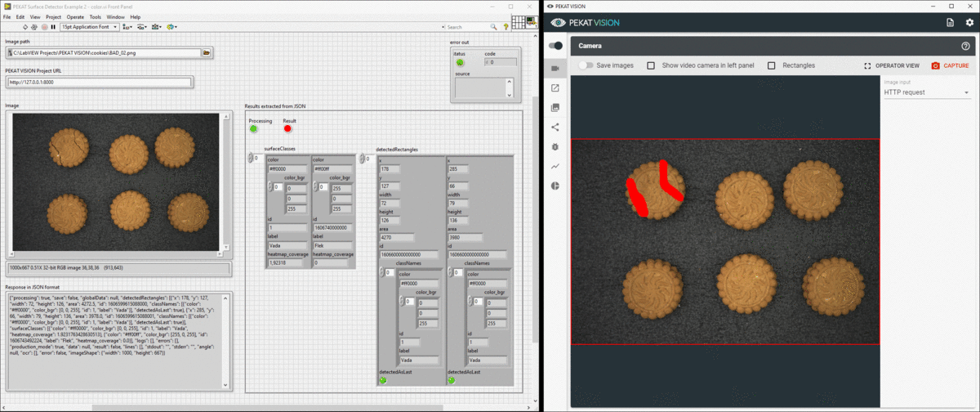Check the Rectangles checkbox
Screen dimensions: 980x412
pyautogui.click(x=772, y=65)
